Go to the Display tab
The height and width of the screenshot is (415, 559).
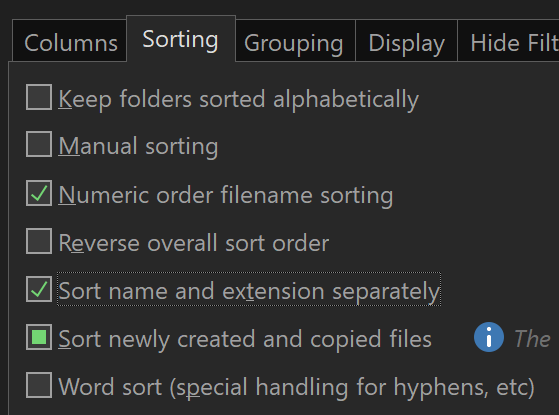point(406,41)
